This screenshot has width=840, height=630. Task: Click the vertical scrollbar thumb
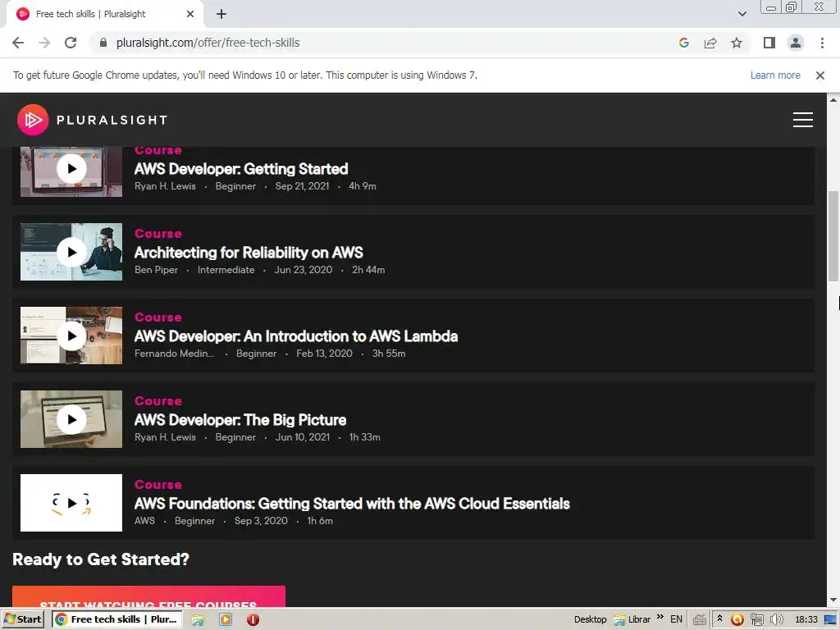(833, 235)
